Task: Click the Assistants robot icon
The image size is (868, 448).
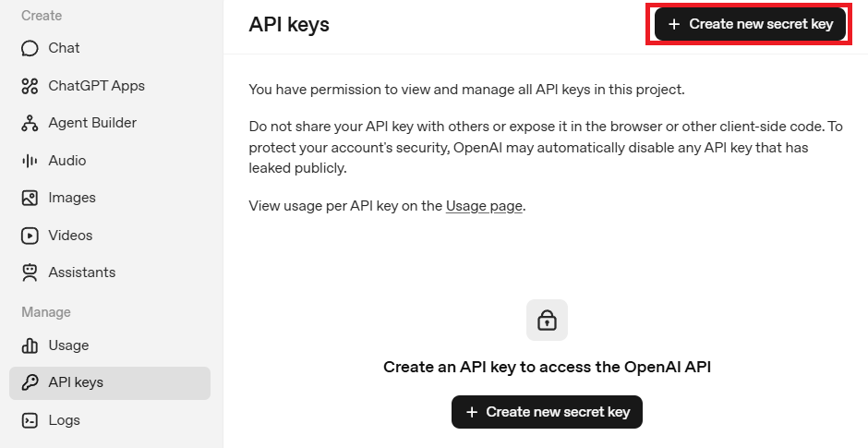Action: pyautogui.click(x=30, y=272)
